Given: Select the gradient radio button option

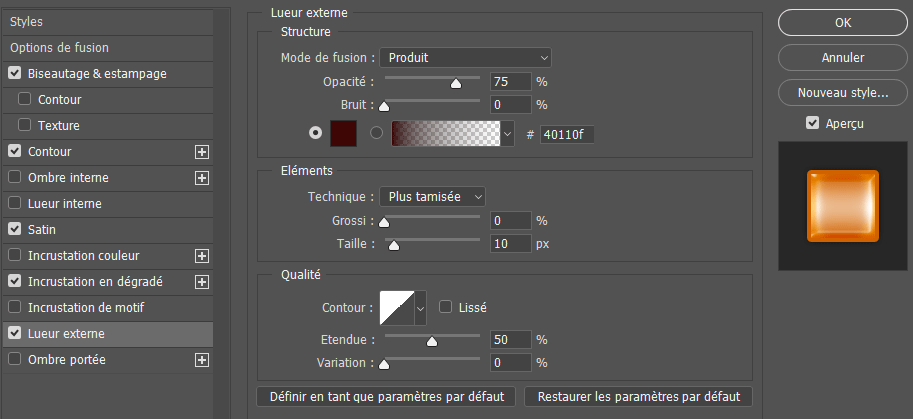Looking at the screenshot, I should click(x=377, y=133).
